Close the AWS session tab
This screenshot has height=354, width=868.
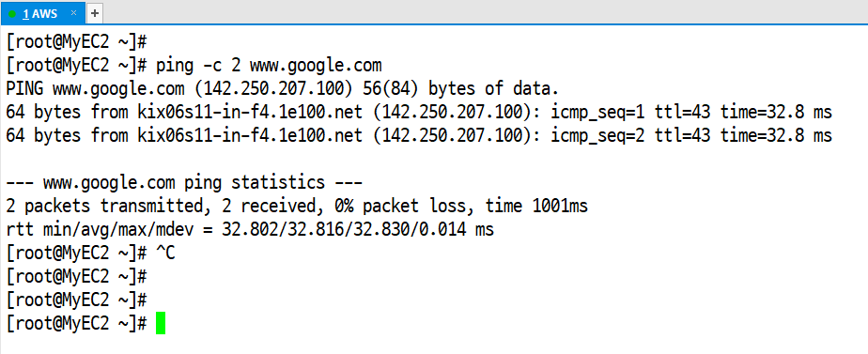[73, 13]
